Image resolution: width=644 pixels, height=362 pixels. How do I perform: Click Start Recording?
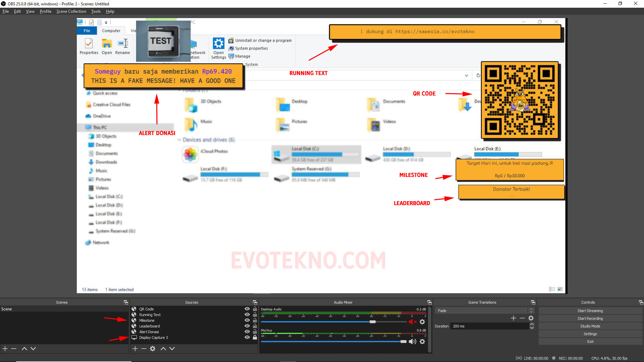click(x=590, y=318)
